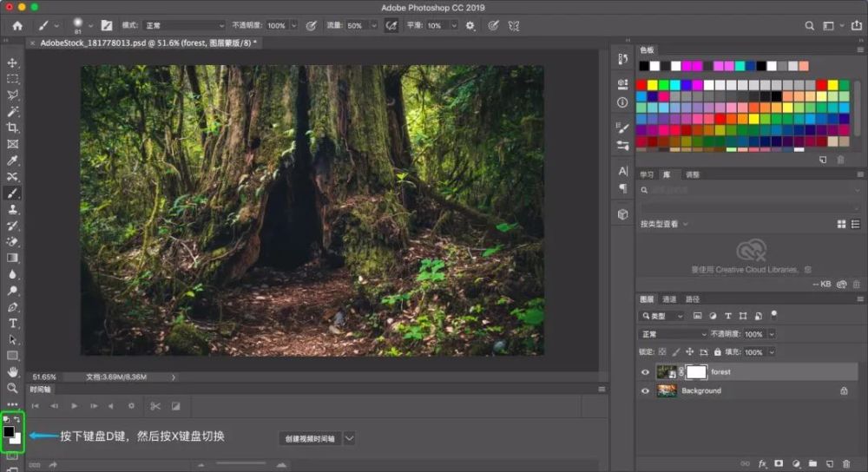Add a layer mask from Layers panel footer

(778, 464)
